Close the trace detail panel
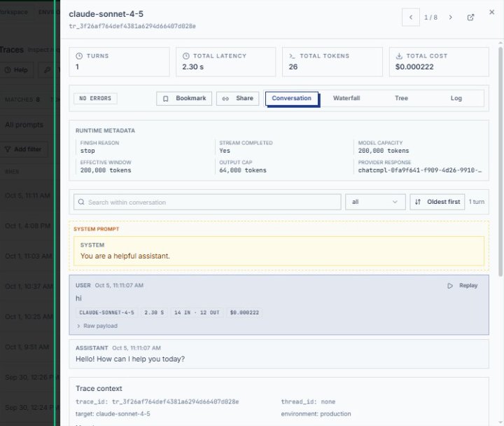 pos(491,12)
